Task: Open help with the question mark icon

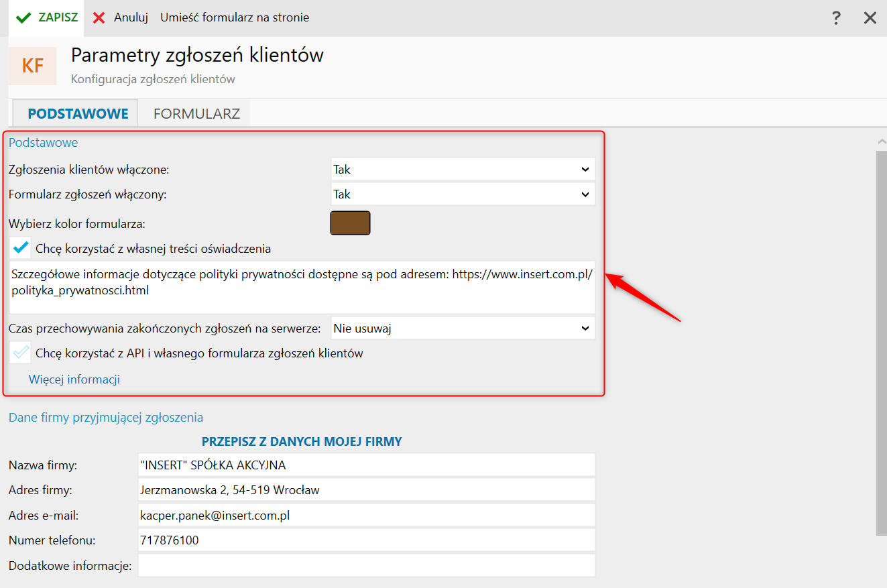Action: (836, 18)
